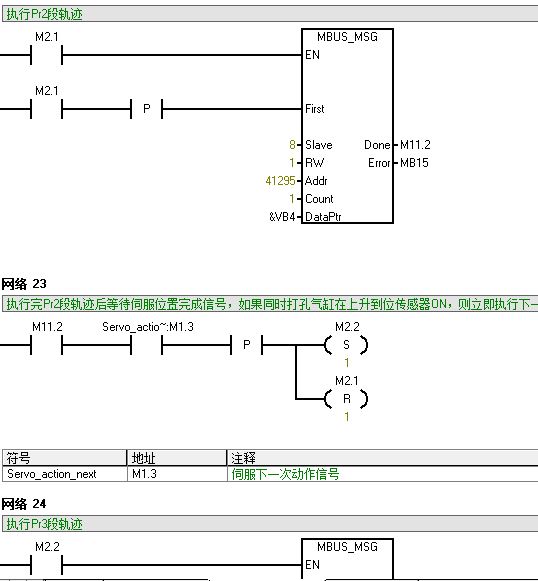Select the M11.2 contact in network 23
This screenshot has width=538, height=581.
click(46, 345)
